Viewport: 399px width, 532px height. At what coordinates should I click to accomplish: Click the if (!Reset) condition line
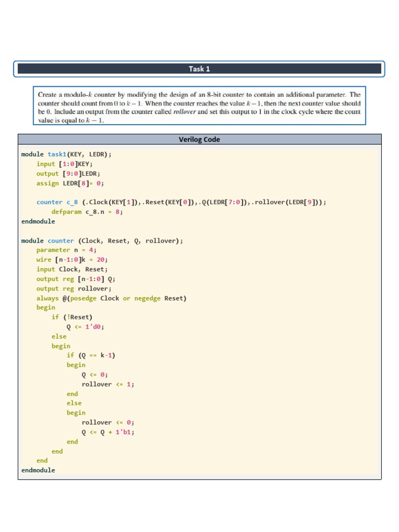72,317
